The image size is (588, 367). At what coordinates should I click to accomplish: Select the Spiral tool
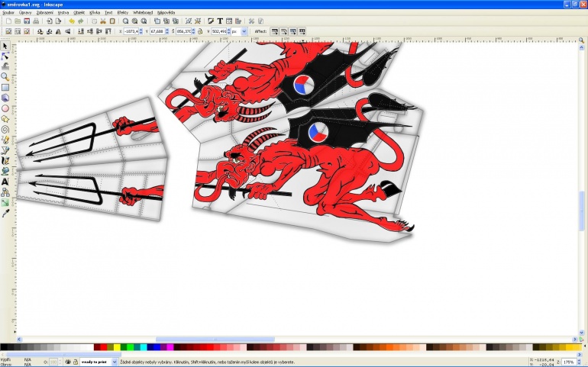point(5,130)
